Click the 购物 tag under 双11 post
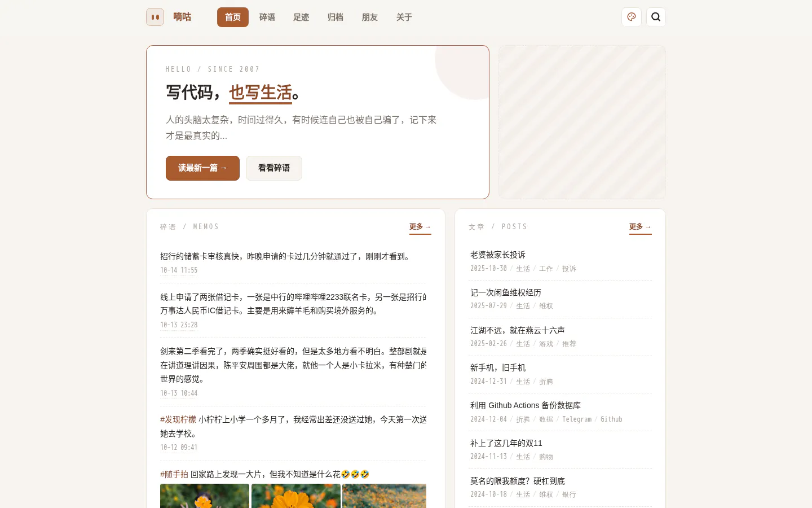The height and width of the screenshot is (508, 812). (546, 457)
